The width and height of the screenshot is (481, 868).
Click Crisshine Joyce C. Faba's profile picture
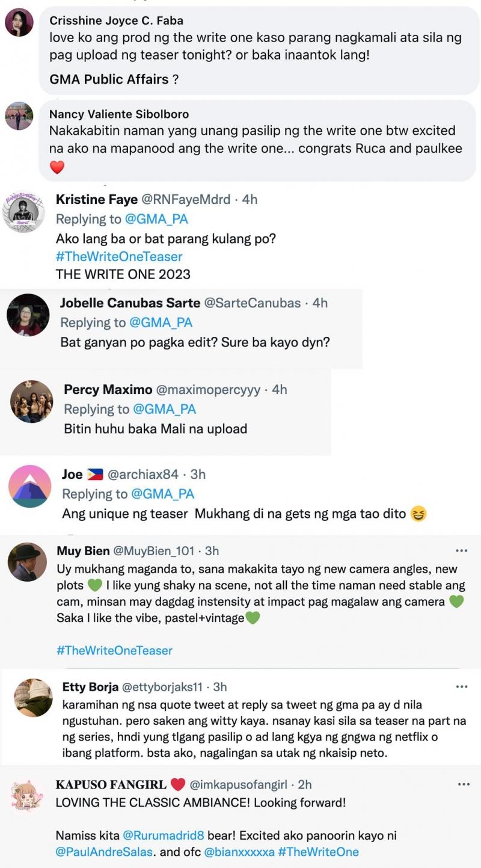pyautogui.click(x=19, y=22)
